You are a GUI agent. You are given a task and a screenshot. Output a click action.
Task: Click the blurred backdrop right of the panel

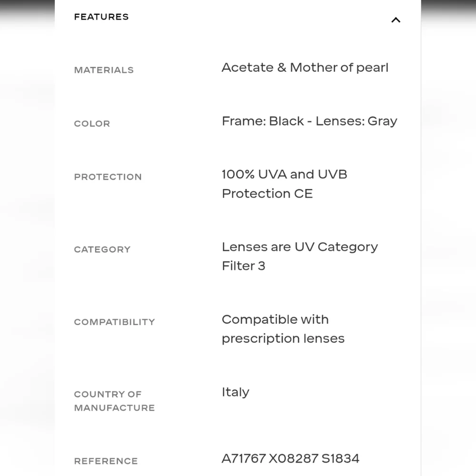pyautogui.click(x=448, y=238)
